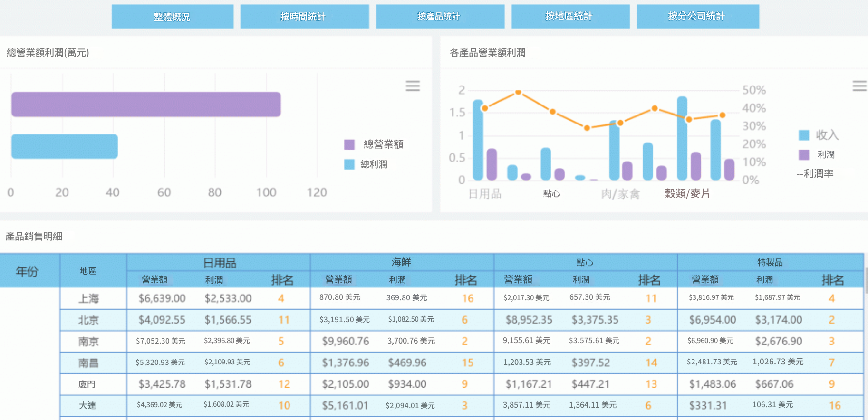Toggle the 利潤率 line legend item
This screenshot has width=868, height=420.
click(x=815, y=174)
